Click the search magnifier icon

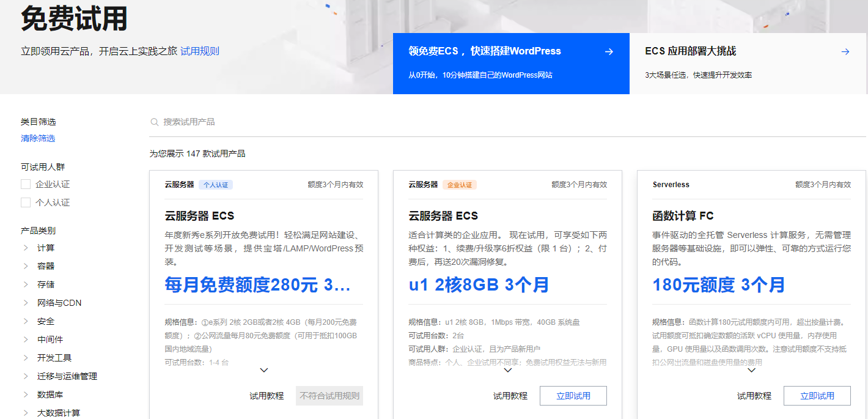coord(155,122)
